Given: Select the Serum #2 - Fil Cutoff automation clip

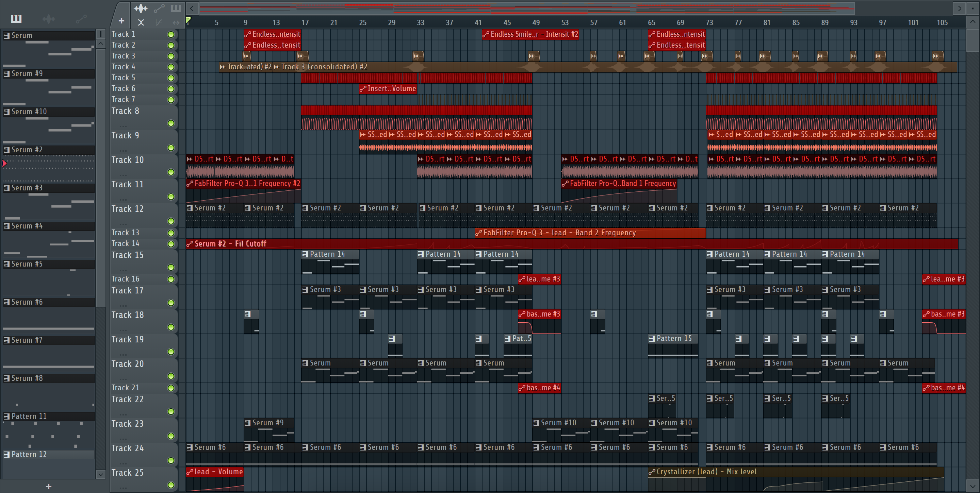Looking at the screenshot, I should point(230,244).
